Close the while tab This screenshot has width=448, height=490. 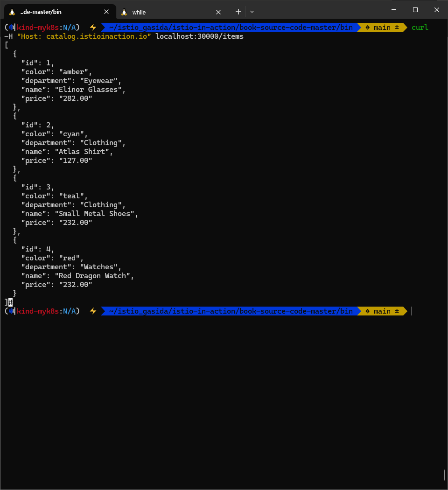coord(218,12)
